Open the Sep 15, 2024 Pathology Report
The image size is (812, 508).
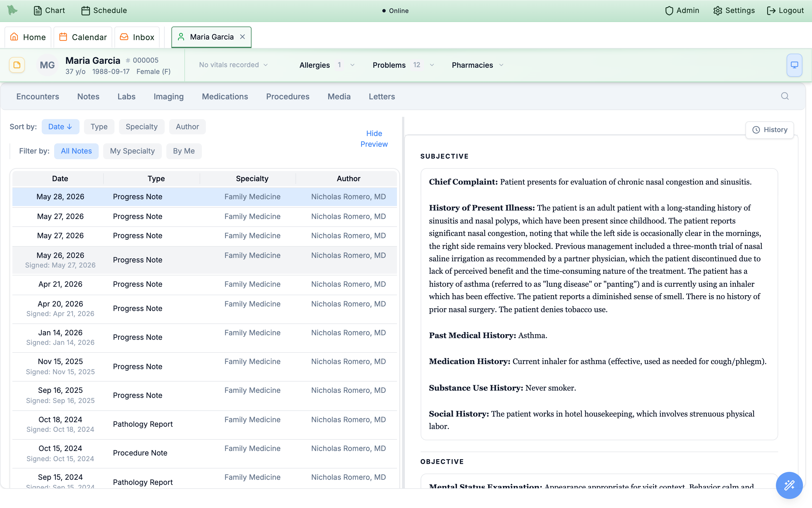(205, 479)
